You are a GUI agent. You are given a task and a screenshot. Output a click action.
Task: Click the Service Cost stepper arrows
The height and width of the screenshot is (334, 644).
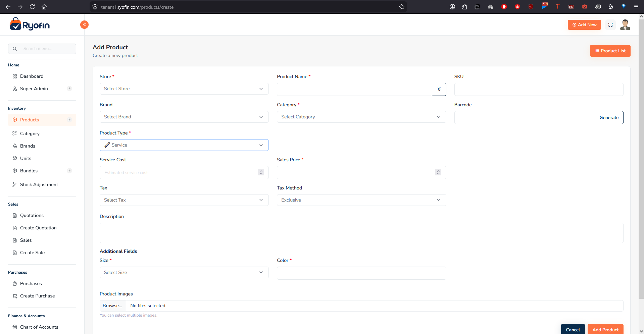[261, 172]
